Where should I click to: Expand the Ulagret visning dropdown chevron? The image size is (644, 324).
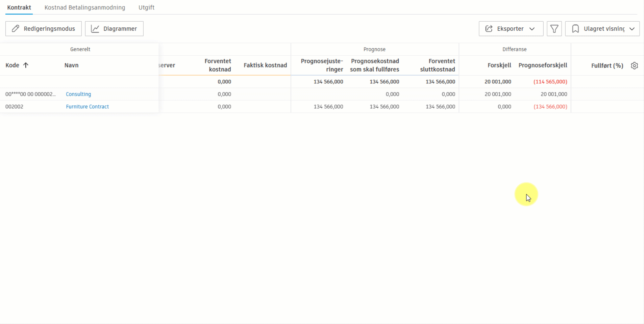632,29
